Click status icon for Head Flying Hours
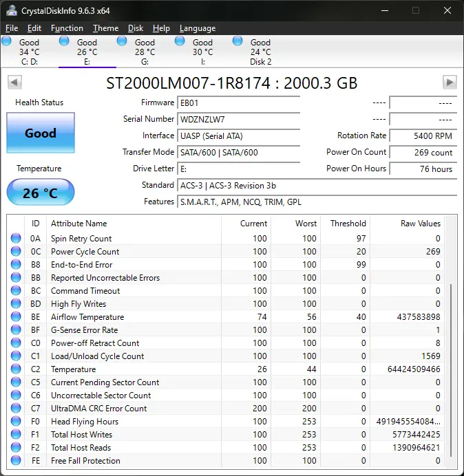This screenshot has width=464, height=476. [16, 421]
